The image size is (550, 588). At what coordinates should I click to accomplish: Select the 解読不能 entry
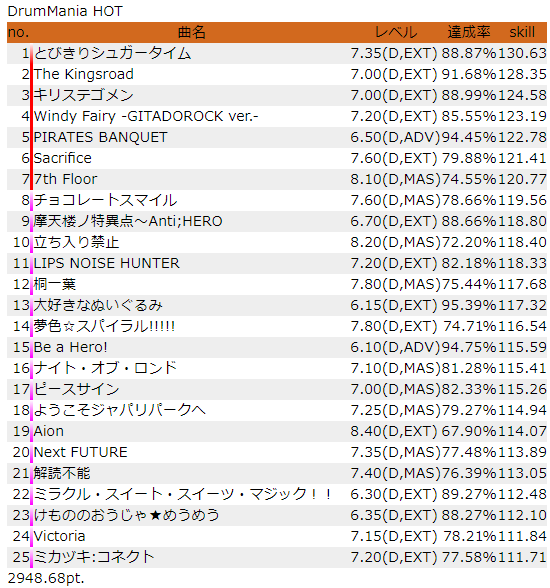point(62,473)
